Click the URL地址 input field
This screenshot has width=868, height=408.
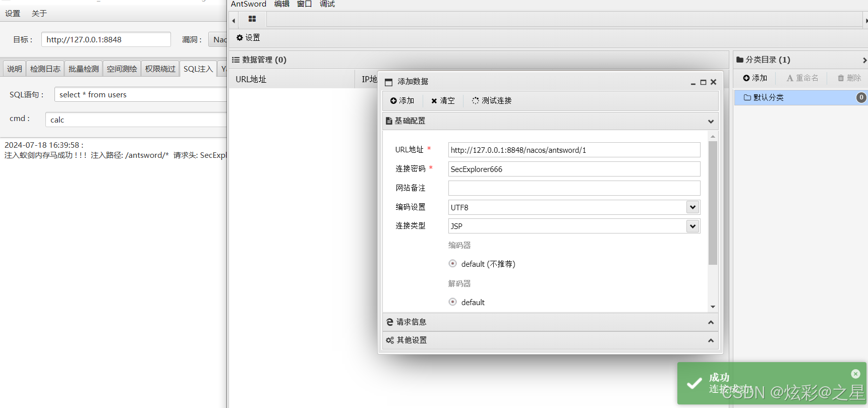click(574, 150)
